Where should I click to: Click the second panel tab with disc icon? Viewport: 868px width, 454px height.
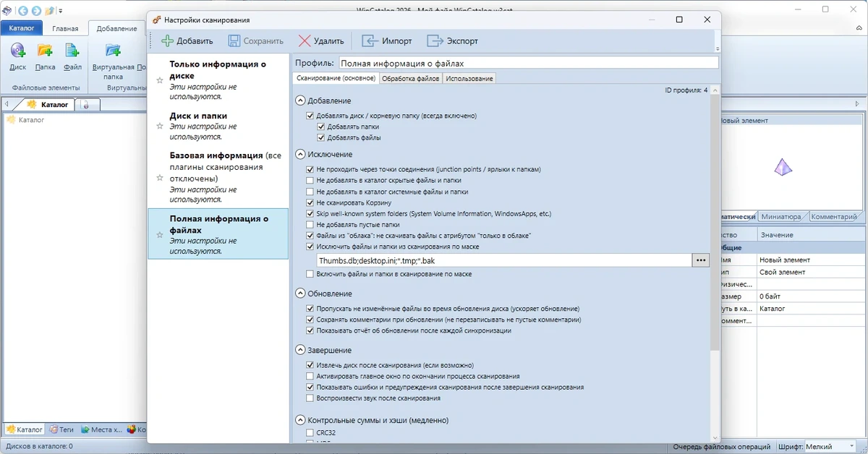coord(87,105)
